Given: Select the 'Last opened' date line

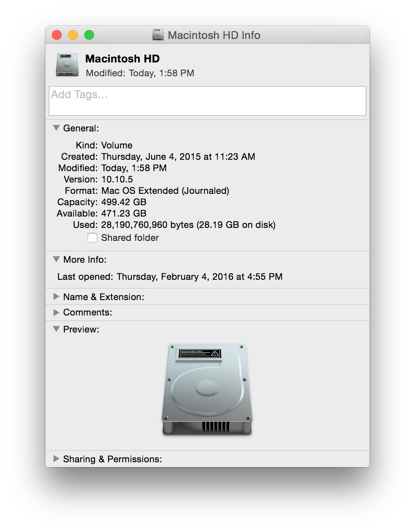Looking at the screenshot, I should [x=170, y=277].
